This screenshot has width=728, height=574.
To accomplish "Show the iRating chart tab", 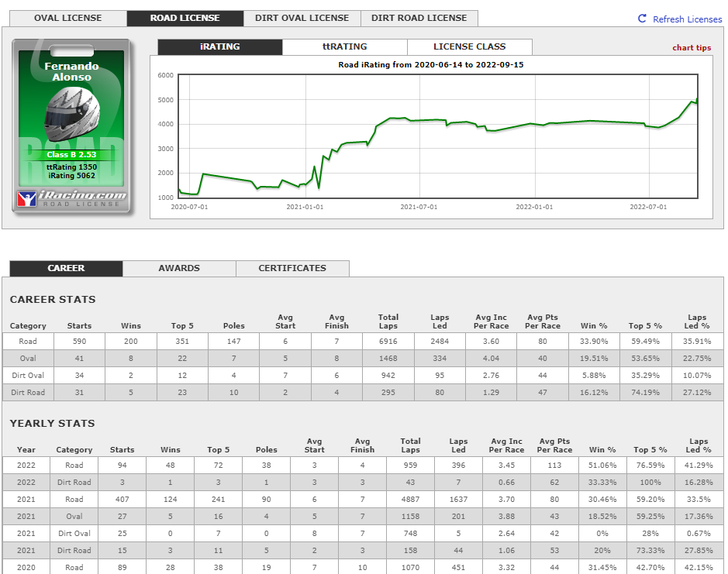I will coord(220,47).
